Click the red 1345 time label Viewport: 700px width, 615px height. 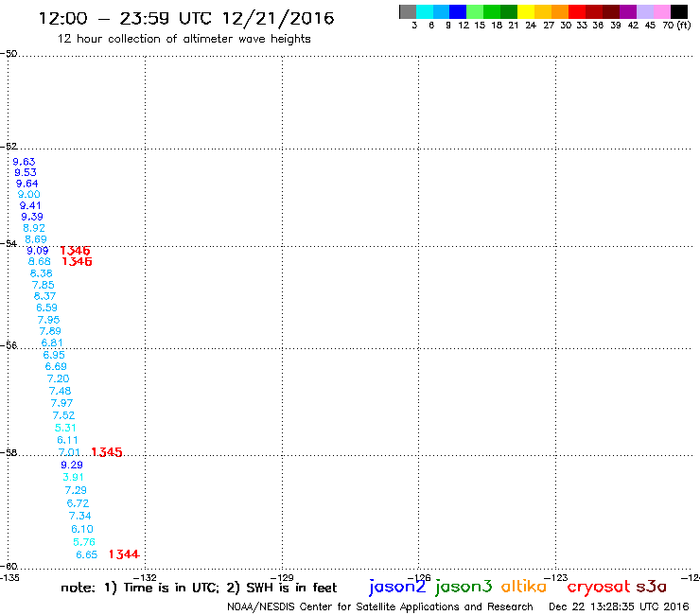point(107,452)
